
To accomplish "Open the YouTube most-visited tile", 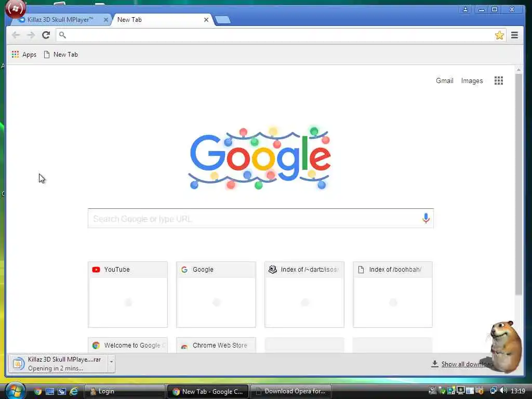I will point(128,295).
